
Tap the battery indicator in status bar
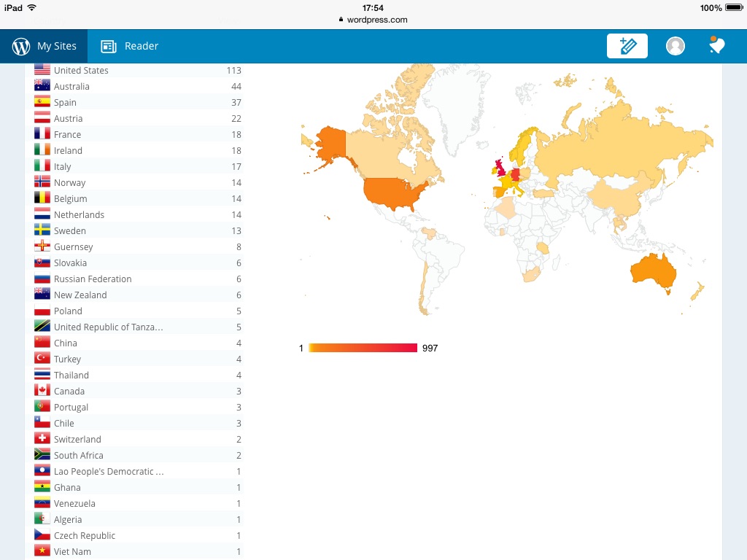click(732, 8)
